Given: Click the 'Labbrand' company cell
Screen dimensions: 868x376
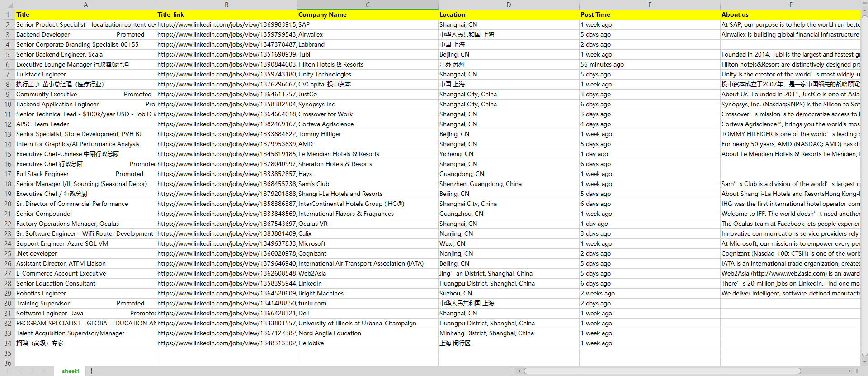Looking at the screenshot, I should tap(368, 44).
